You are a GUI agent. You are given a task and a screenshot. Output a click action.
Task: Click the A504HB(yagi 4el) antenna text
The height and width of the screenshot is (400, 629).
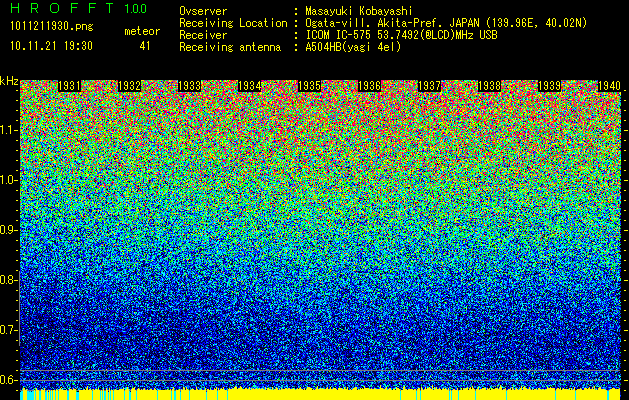point(353,47)
